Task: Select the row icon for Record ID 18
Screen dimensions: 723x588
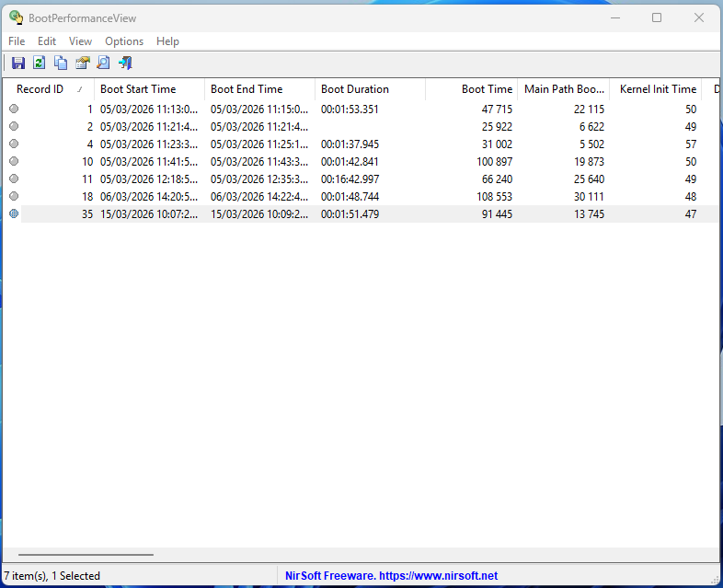Action: click(x=14, y=197)
